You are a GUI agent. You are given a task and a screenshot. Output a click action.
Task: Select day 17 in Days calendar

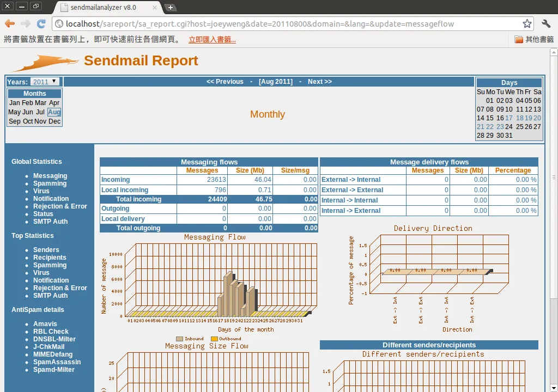click(509, 118)
